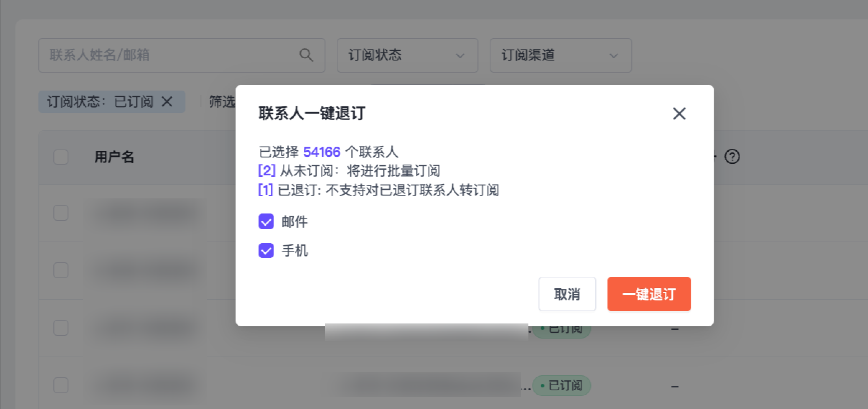The width and height of the screenshot is (868, 409).
Task: Click the 订阅渠道 dropdown chevron arrow
Action: 613,56
